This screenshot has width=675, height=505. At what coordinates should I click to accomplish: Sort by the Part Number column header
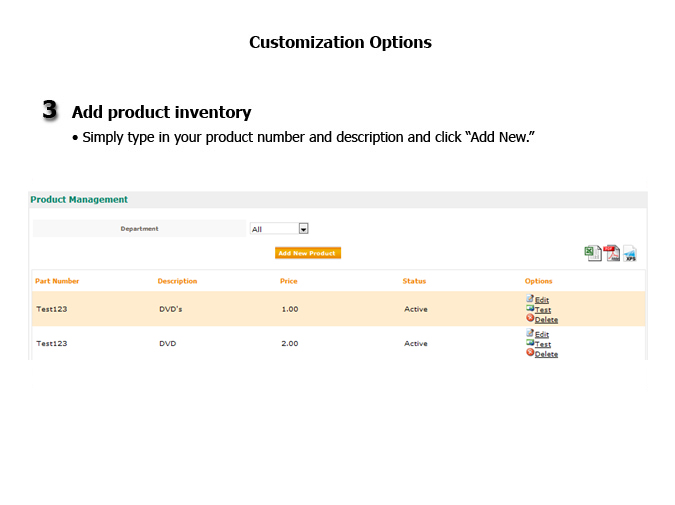pos(57,281)
